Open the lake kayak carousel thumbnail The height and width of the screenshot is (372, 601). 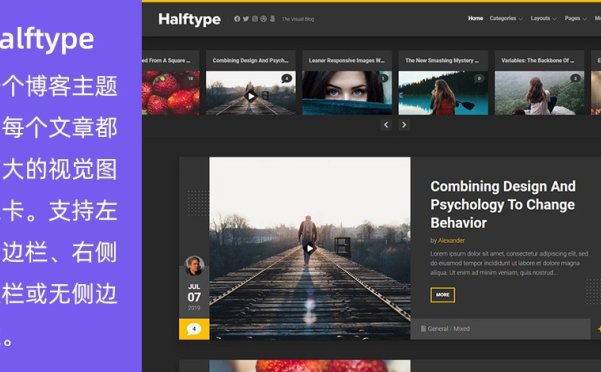click(x=443, y=93)
